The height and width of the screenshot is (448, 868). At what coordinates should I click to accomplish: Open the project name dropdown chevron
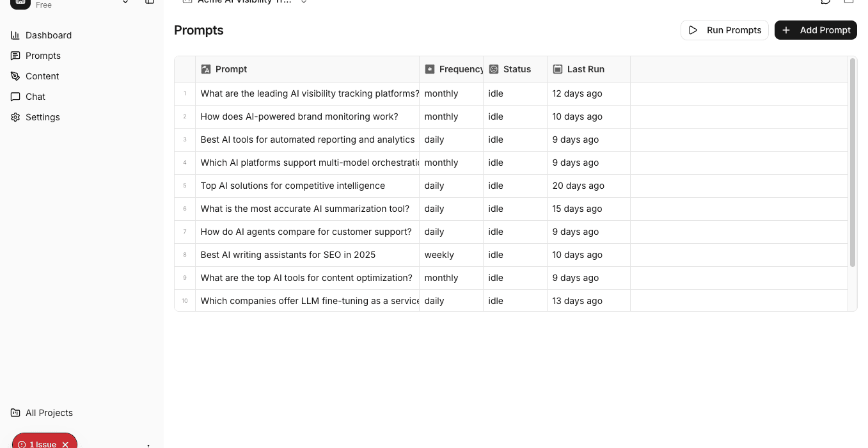pos(304,2)
